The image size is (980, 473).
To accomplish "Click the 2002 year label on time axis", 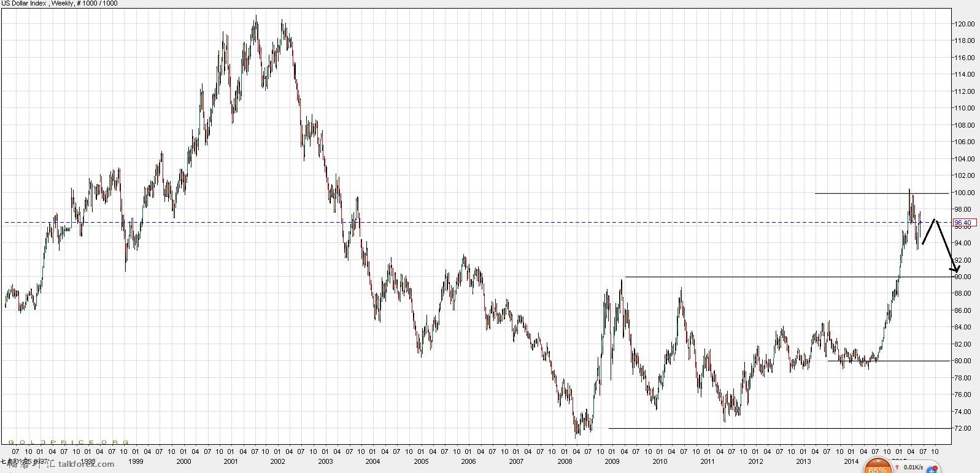I will click(278, 461).
